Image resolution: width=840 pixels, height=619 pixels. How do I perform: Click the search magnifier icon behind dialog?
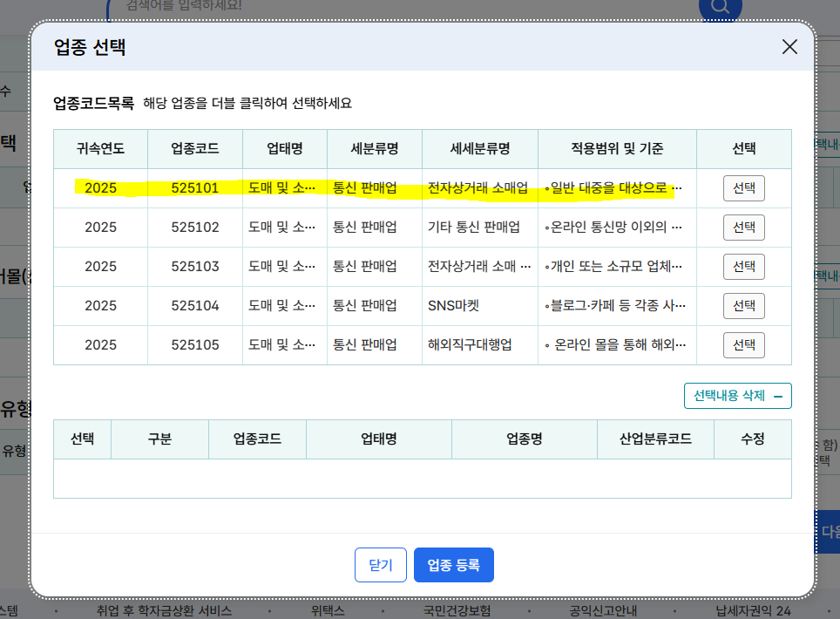(x=721, y=6)
